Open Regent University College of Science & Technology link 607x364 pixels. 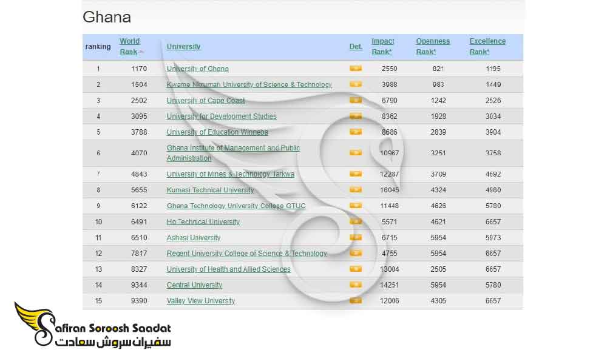click(246, 254)
